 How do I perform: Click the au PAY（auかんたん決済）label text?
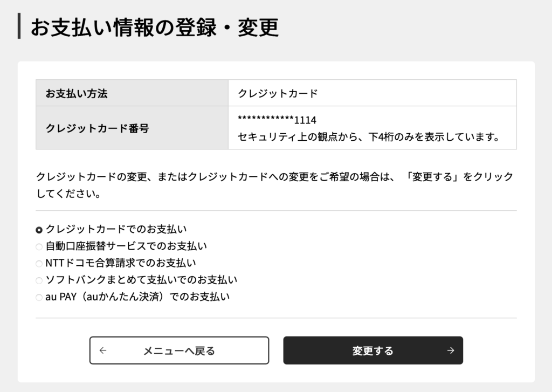(137, 297)
